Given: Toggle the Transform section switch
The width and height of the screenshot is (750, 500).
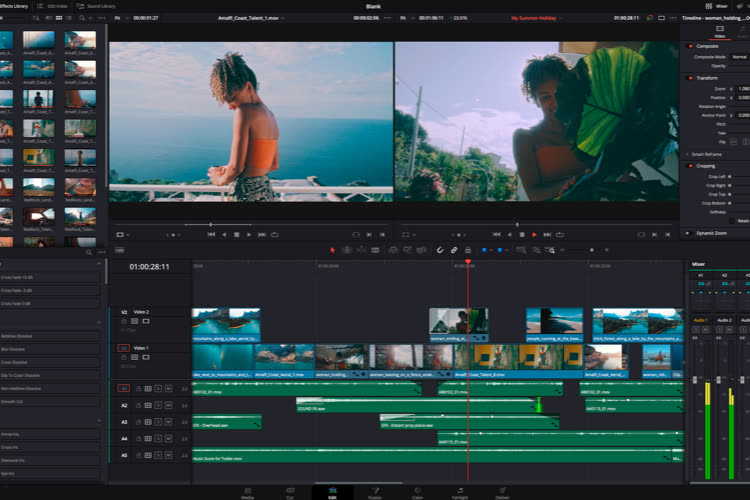Looking at the screenshot, I should click(690, 78).
